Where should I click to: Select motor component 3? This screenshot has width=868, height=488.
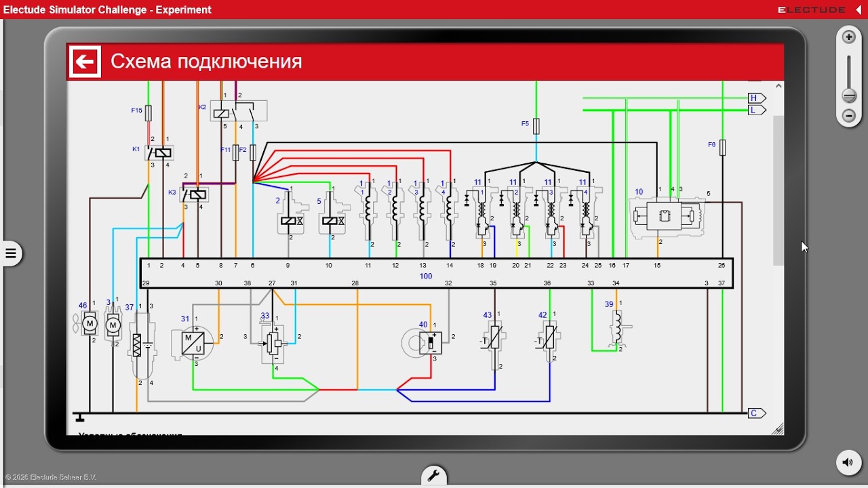113,325
